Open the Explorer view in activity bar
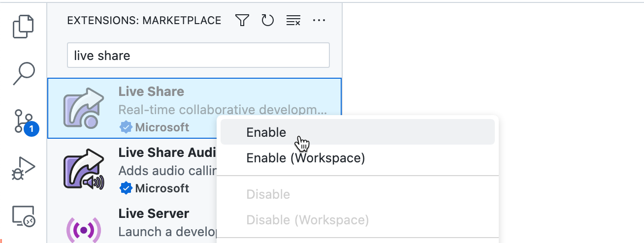The height and width of the screenshot is (243, 644). (x=24, y=27)
